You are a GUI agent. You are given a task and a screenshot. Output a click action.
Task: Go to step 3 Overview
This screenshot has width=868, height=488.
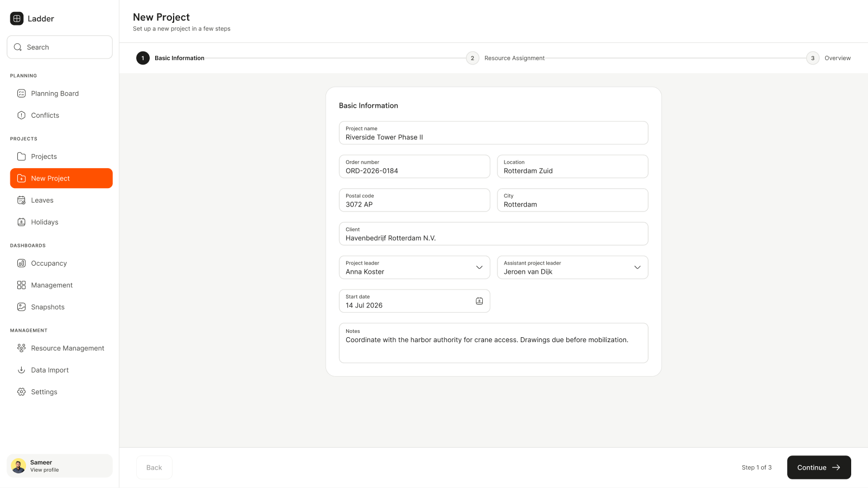click(828, 58)
